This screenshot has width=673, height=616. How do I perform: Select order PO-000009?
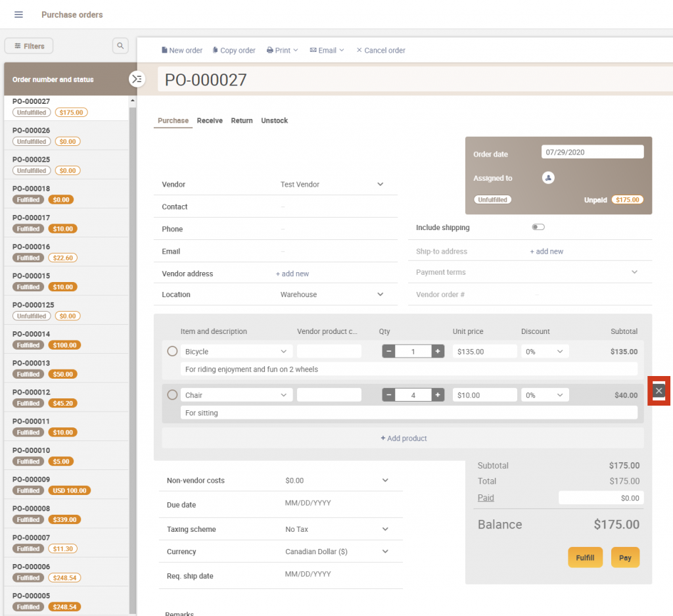(66, 485)
